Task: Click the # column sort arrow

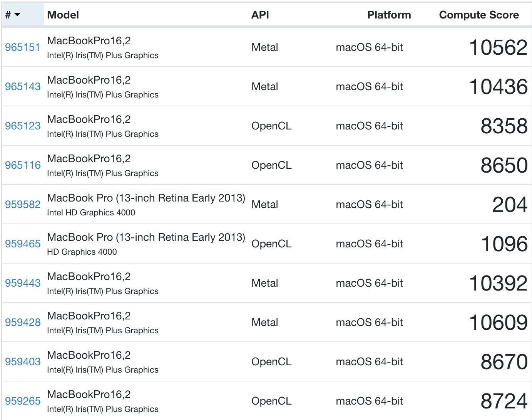Action: 17,15
